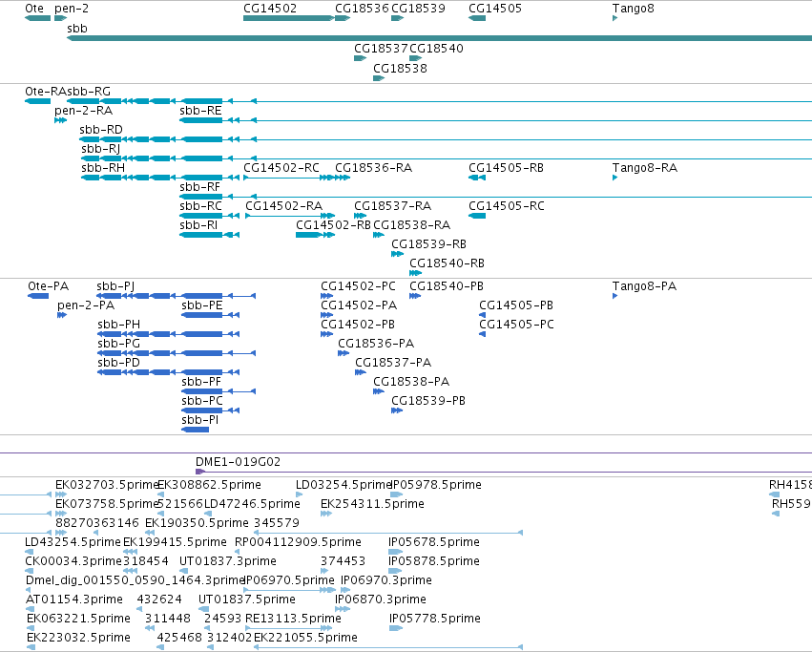This screenshot has height=652, width=812.
Task: Click the CG18540-PB protein label
Action: (x=447, y=286)
